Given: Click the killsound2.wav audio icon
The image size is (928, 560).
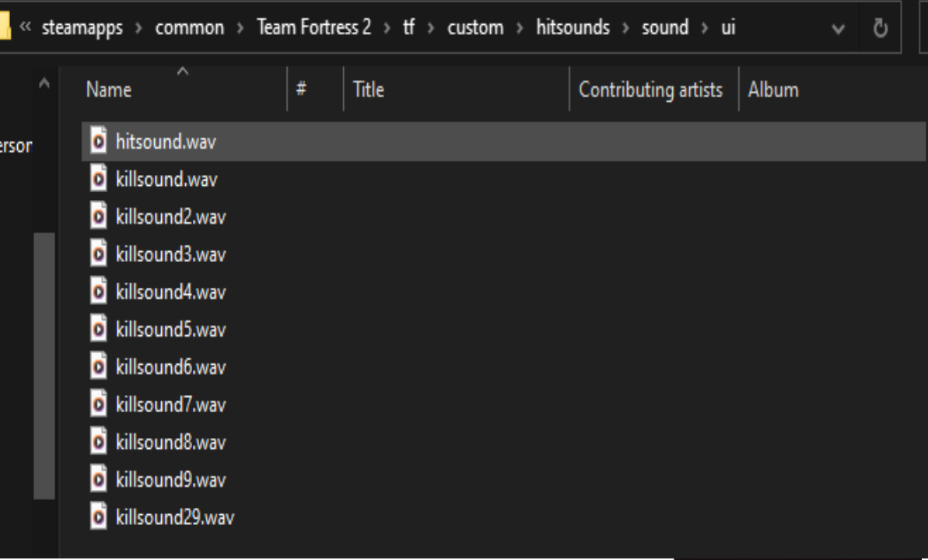Looking at the screenshot, I should point(96,216).
